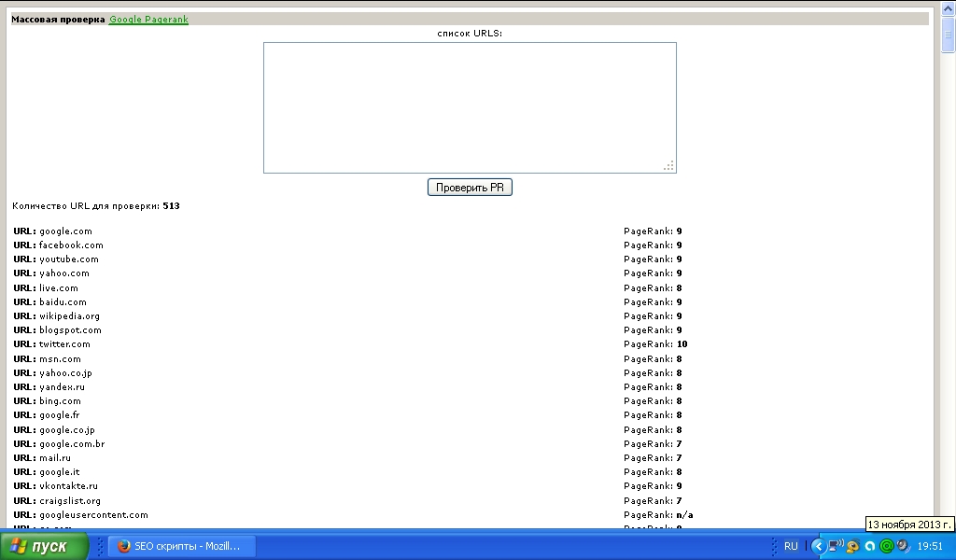956x560 pixels.
Task: Select the facebook.com URL text
Action: click(x=71, y=245)
